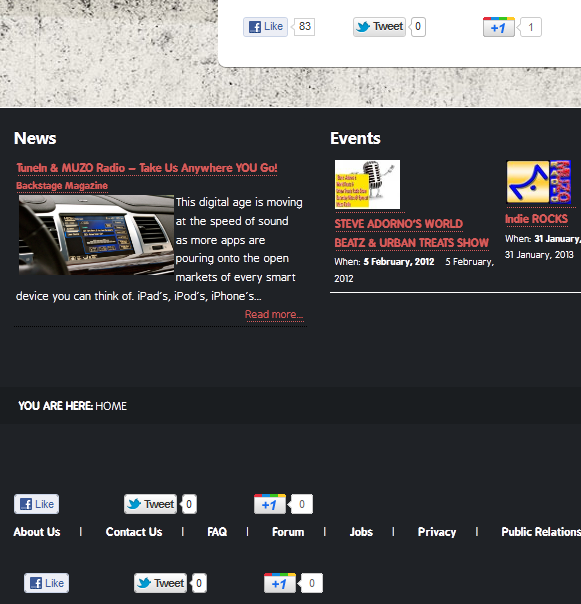
Task: Open the car dashboard screen news image
Action: click(96, 235)
